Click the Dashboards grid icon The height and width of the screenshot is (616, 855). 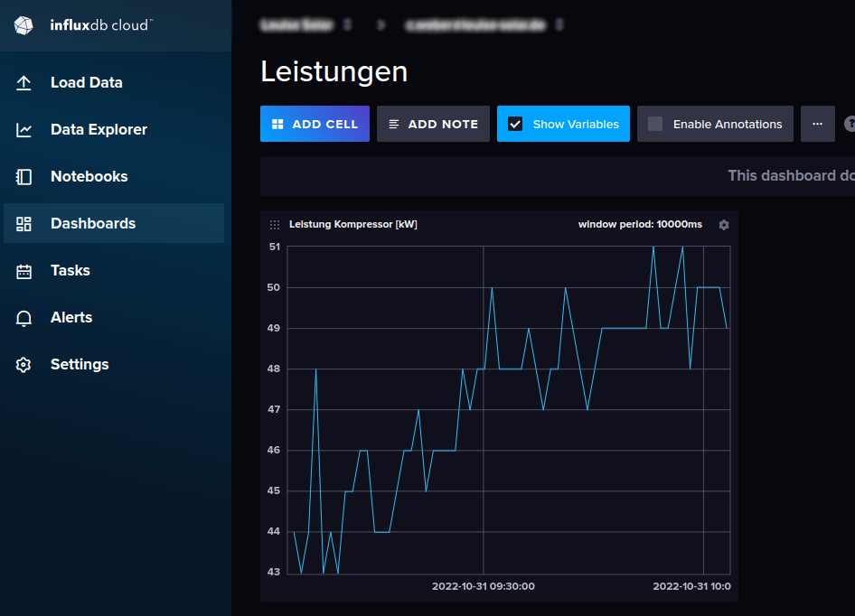[x=23, y=223]
